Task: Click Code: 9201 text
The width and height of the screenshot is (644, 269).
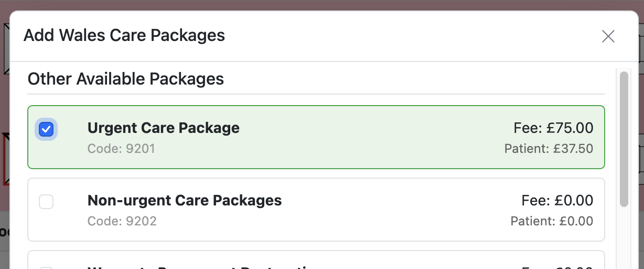Action: coord(121,149)
